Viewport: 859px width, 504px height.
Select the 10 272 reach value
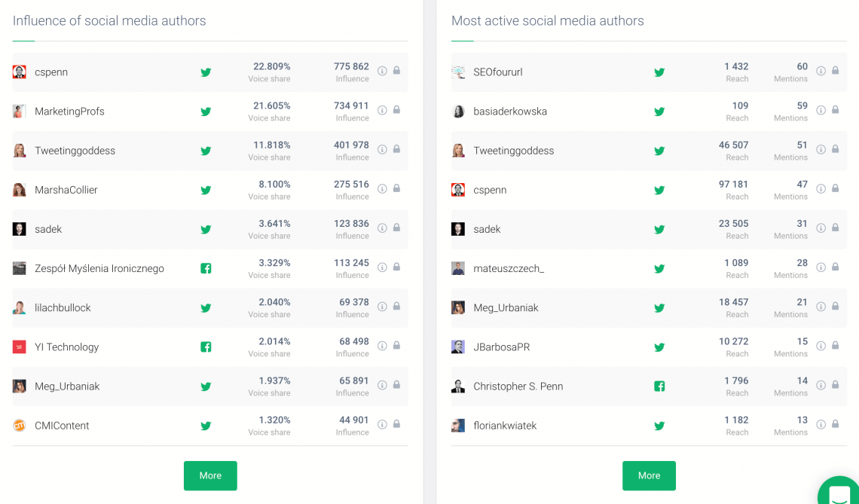[x=734, y=342]
